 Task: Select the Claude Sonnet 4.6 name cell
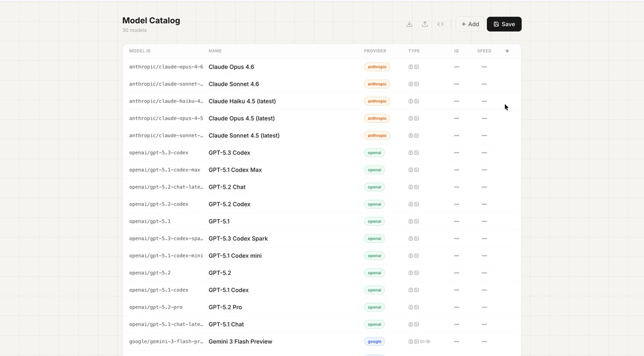pyautogui.click(x=234, y=84)
